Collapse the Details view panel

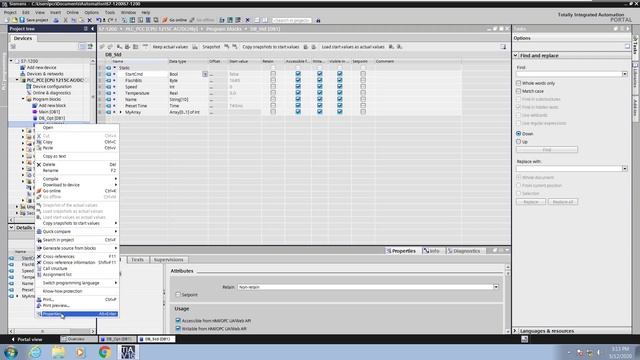click(x=11, y=227)
